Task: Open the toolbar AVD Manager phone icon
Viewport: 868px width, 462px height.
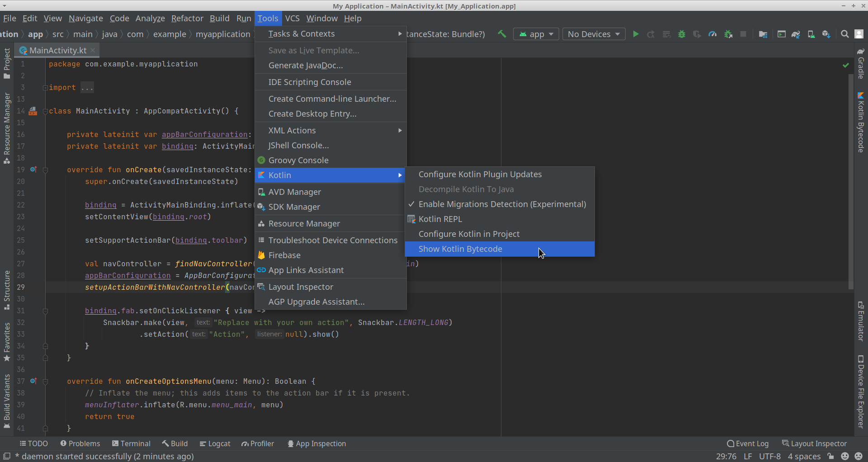Action: tap(811, 34)
